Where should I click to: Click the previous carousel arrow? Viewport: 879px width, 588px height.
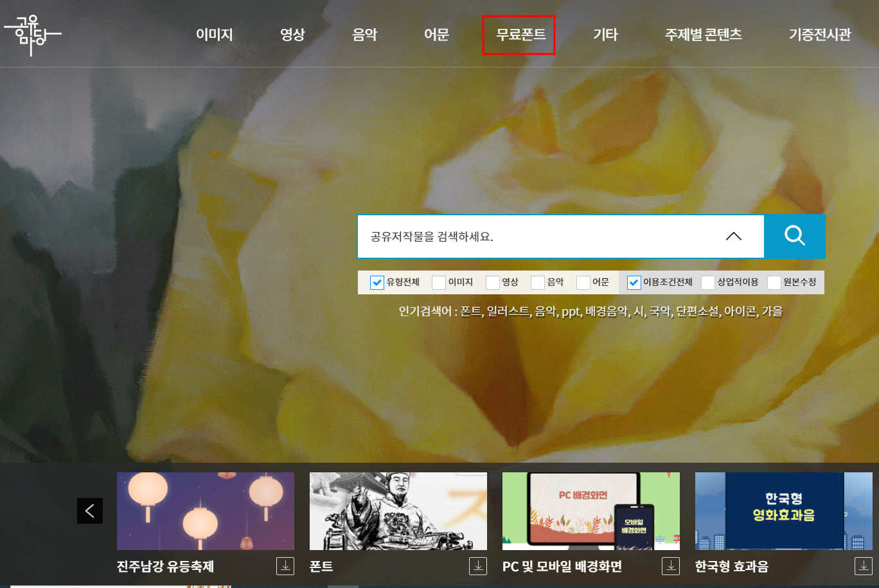[90, 511]
